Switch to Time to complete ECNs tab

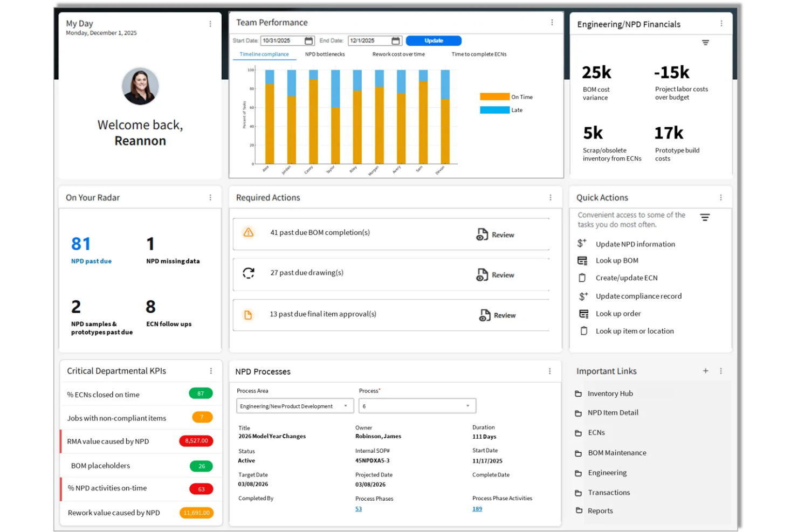coord(479,54)
